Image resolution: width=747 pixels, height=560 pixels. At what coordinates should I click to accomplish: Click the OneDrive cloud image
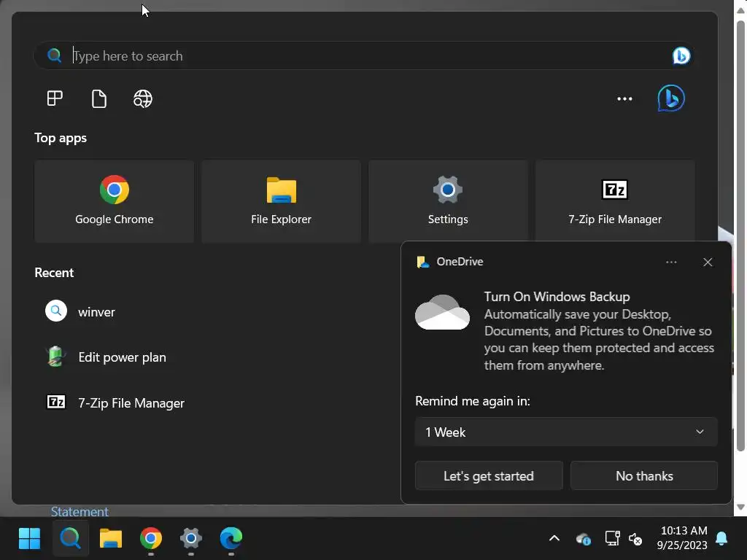(x=442, y=312)
